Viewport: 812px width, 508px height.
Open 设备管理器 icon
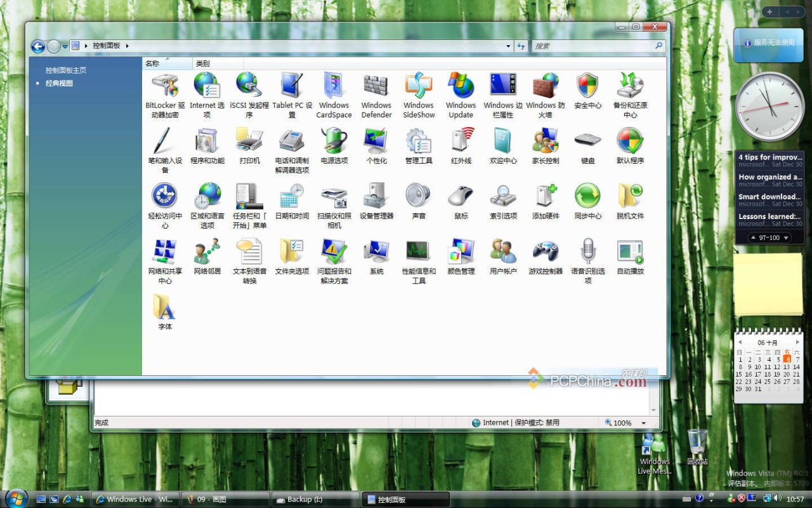pyautogui.click(x=376, y=196)
